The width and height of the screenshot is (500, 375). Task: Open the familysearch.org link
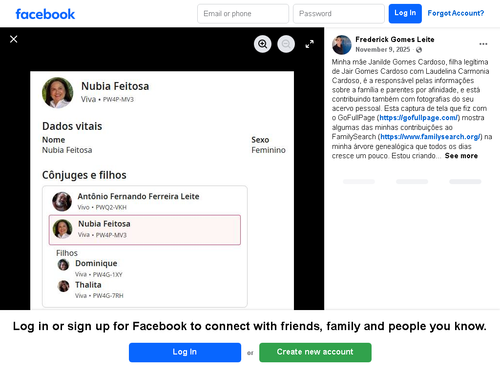(430, 137)
